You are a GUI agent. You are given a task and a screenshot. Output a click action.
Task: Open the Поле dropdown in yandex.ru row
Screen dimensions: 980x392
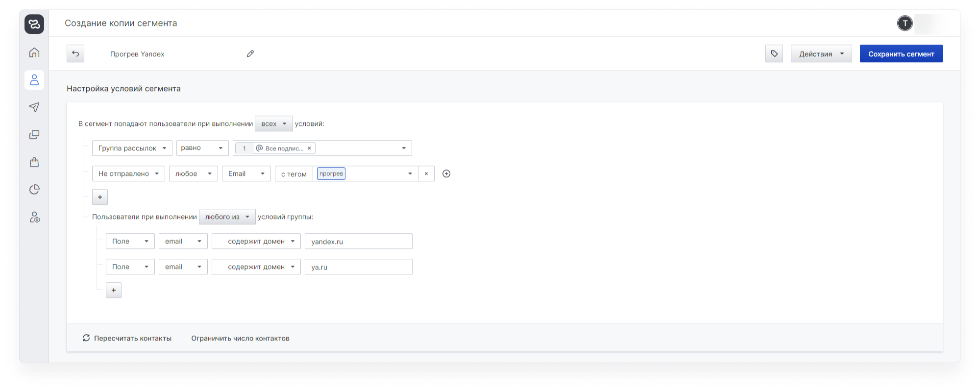pos(130,241)
